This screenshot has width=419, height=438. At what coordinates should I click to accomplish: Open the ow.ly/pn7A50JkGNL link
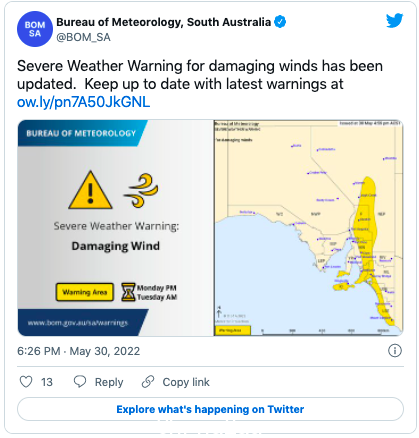pos(83,102)
